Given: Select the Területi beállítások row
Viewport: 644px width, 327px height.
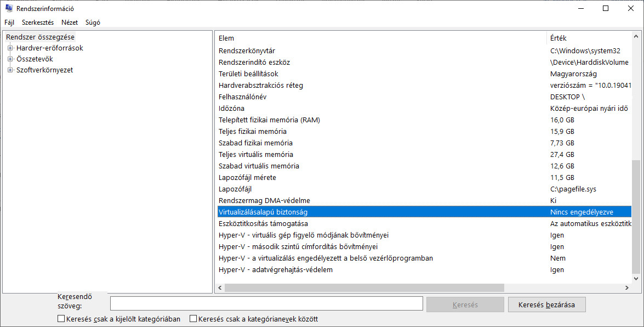Looking at the screenshot, I should click(x=424, y=74).
